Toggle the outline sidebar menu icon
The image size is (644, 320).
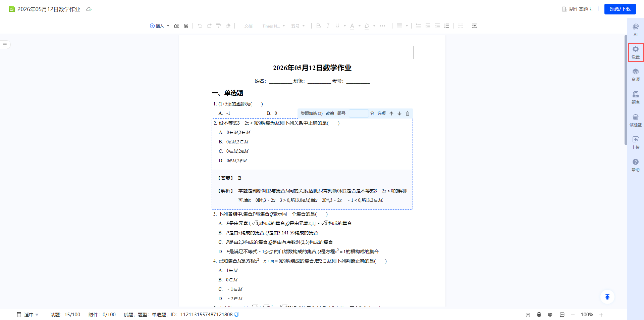(x=5, y=45)
